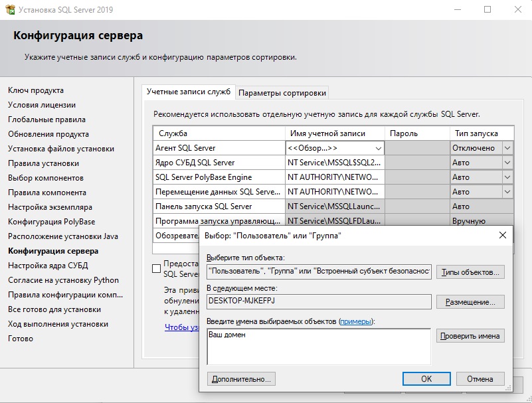
Task: Open the Дополнительно advanced options
Action: coord(241,379)
